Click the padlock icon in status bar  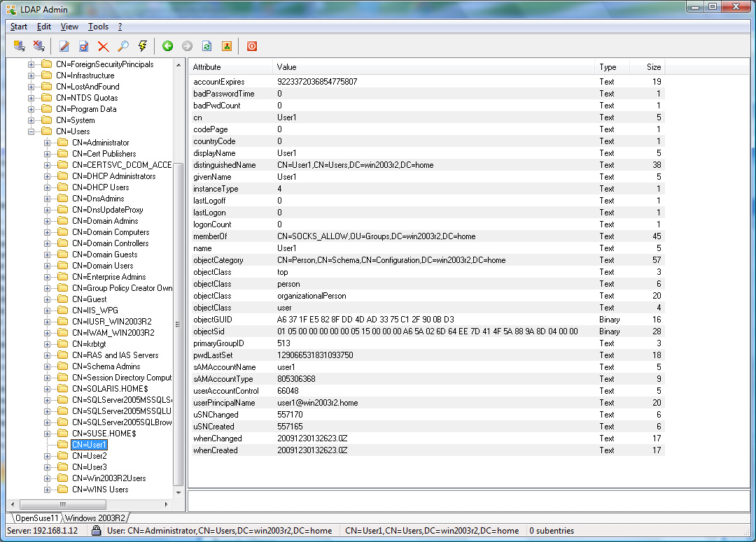click(97, 530)
